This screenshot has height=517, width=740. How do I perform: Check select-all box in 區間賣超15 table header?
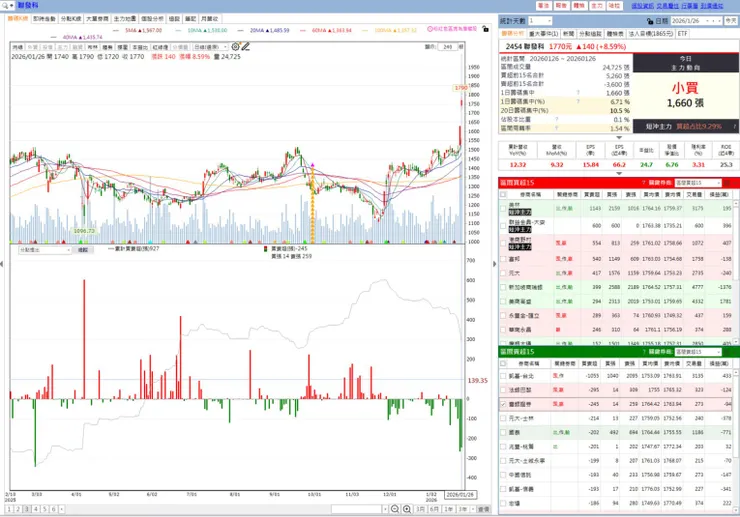(503, 364)
